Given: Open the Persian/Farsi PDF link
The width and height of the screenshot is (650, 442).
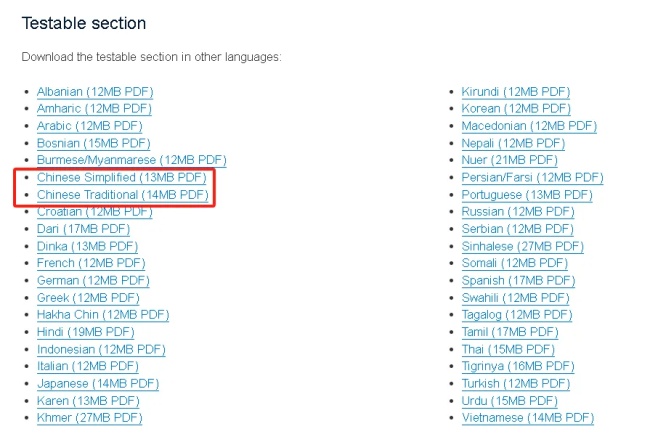Looking at the screenshot, I should (x=532, y=177).
